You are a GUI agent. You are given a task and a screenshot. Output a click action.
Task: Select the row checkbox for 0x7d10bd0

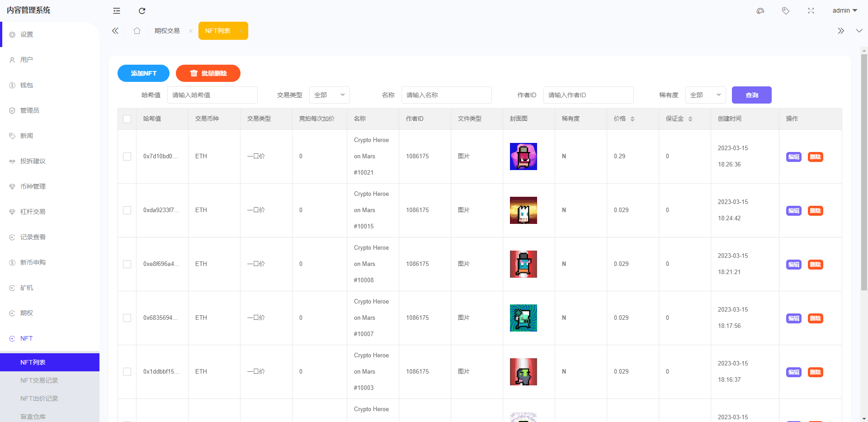127,156
